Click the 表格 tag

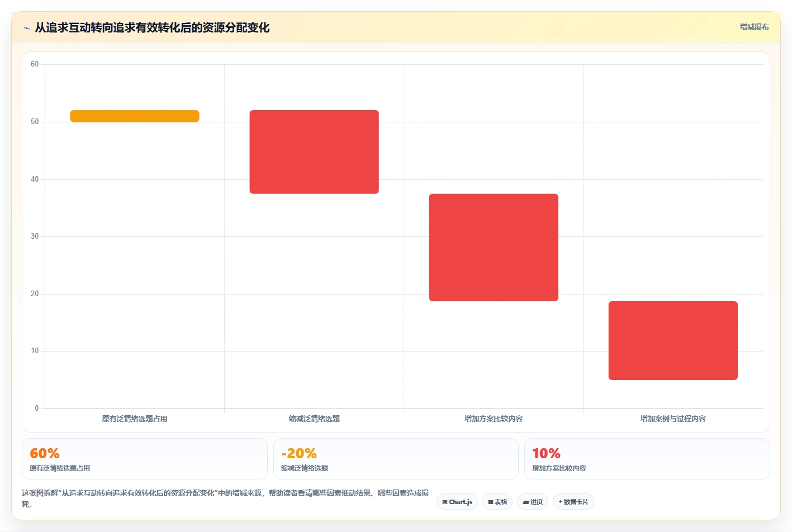[x=497, y=502]
